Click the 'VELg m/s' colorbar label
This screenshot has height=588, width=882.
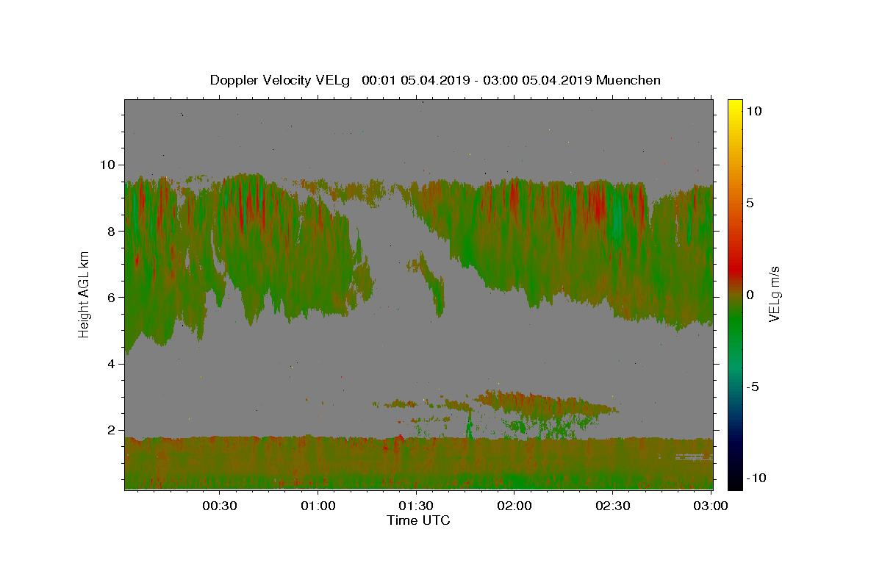(774, 294)
